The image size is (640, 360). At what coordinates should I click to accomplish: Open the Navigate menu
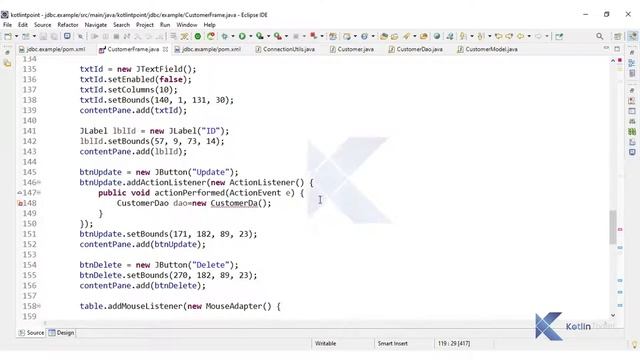[96, 25]
